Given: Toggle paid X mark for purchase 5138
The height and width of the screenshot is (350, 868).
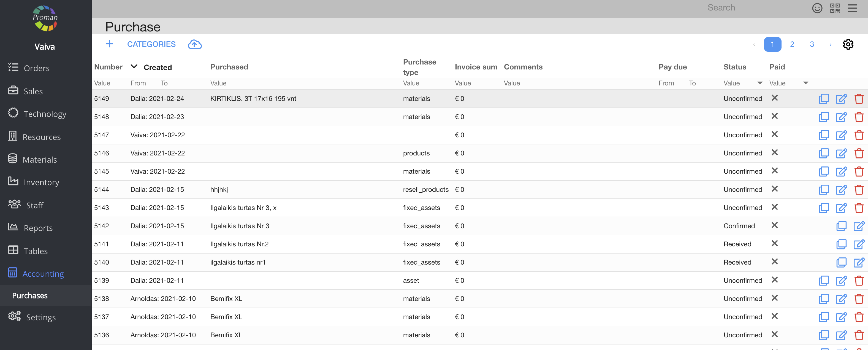Looking at the screenshot, I should (x=774, y=298).
